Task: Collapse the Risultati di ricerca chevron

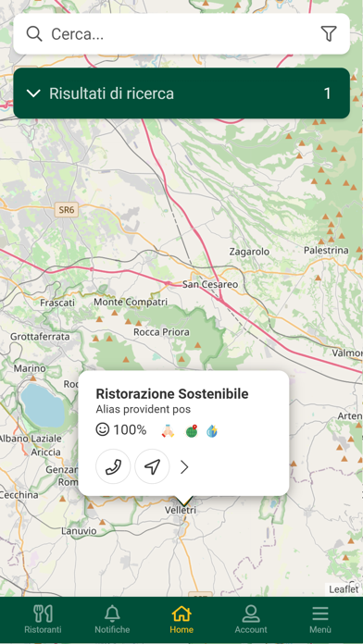Action: 33,93
